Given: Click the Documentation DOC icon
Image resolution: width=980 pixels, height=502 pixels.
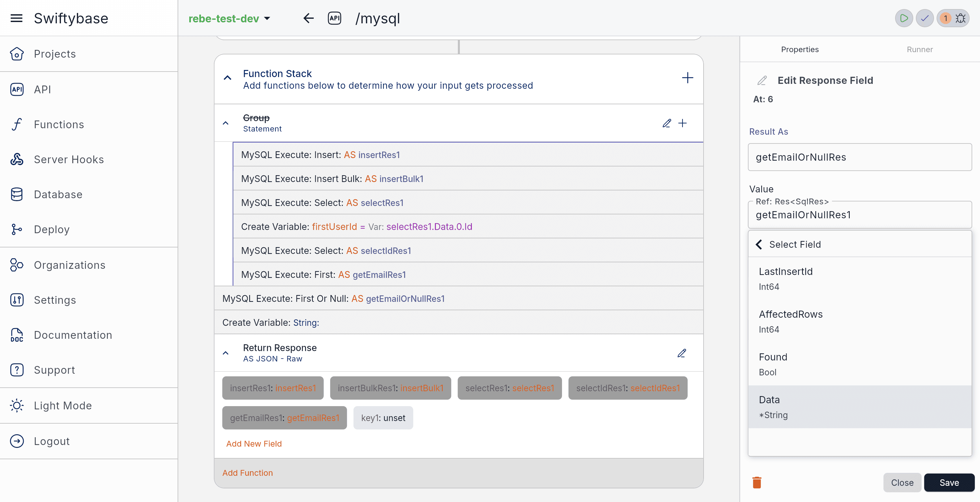Looking at the screenshot, I should coord(17,335).
